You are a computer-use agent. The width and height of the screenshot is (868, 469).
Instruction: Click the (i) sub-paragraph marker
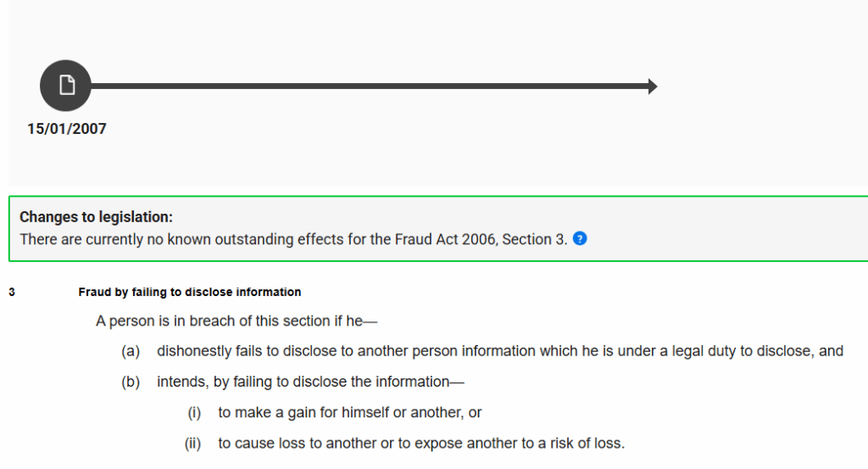(x=194, y=412)
